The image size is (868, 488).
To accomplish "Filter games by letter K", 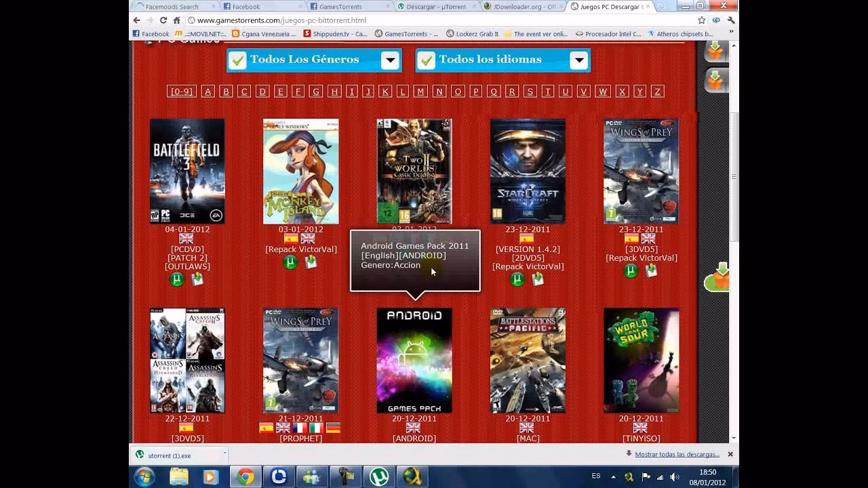I will [x=385, y=91].
